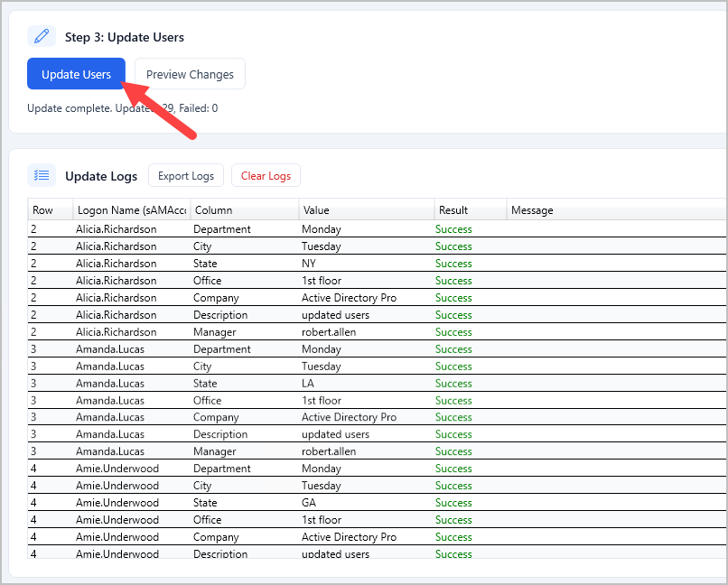
Task: Clear Logs from the table
Action: tap(266, 176)
